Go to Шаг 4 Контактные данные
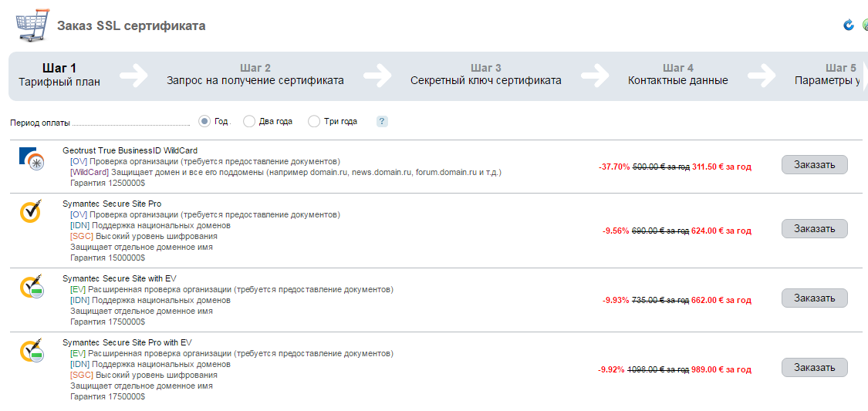Viewport: 868px width, 411px height. tap(677, 75)
